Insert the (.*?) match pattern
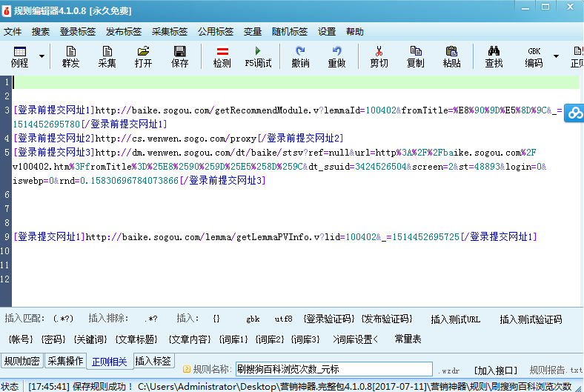 [63, 319]
